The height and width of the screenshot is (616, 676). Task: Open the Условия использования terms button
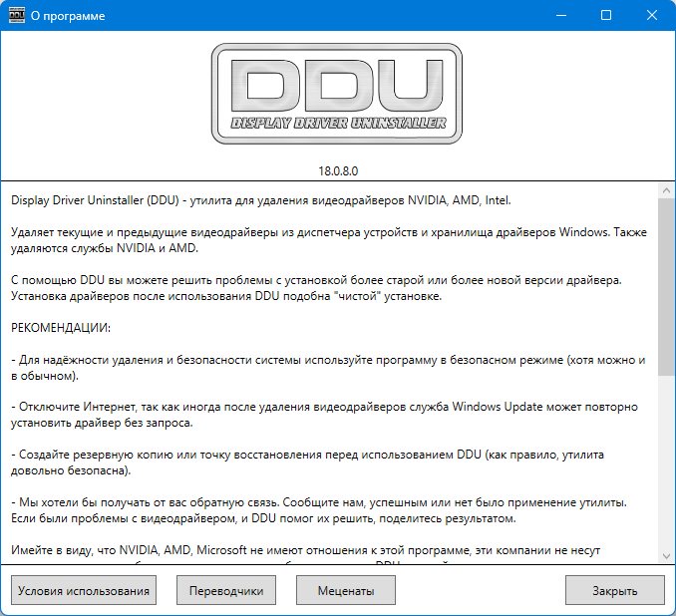pos(84,590)
